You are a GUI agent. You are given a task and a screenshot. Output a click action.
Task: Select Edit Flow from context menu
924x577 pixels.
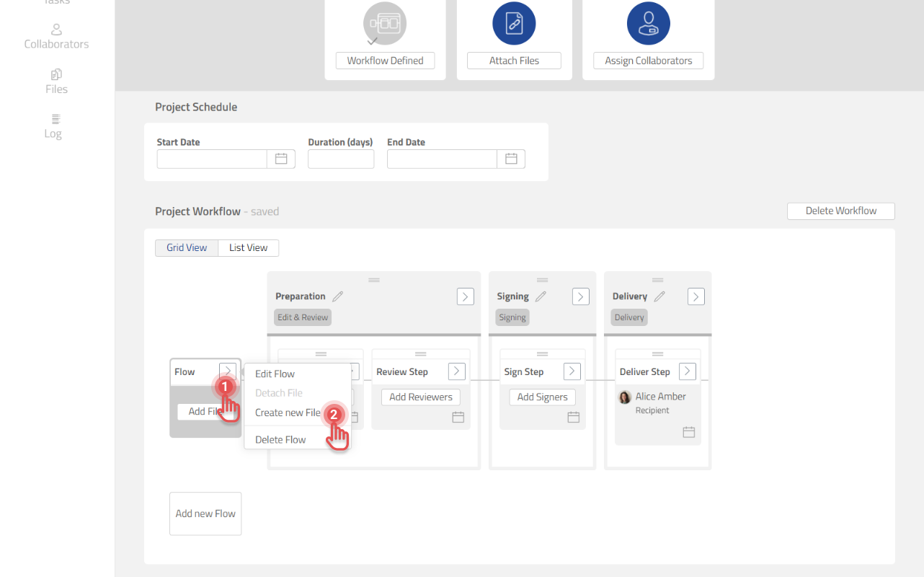click(275, 374)
